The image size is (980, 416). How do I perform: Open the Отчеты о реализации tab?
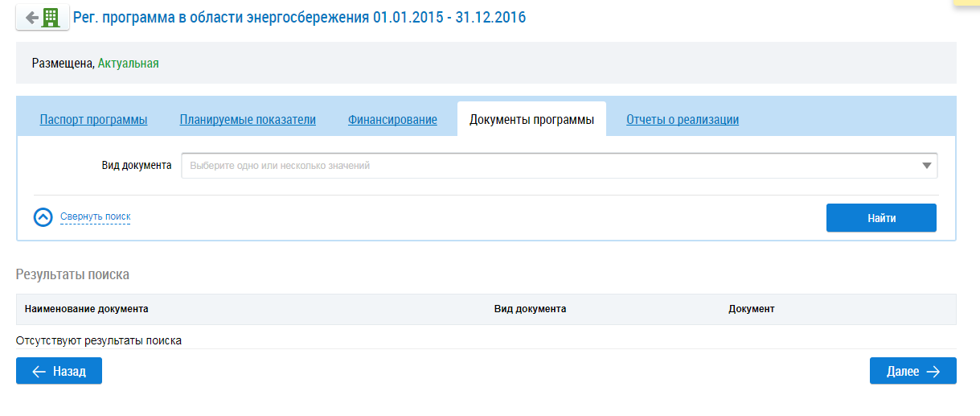tap(683, 120)
